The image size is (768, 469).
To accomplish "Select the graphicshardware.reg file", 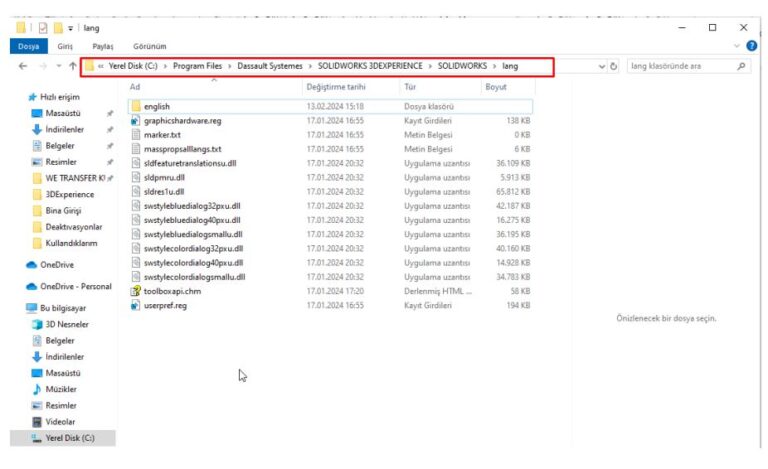I will (182, 120).
